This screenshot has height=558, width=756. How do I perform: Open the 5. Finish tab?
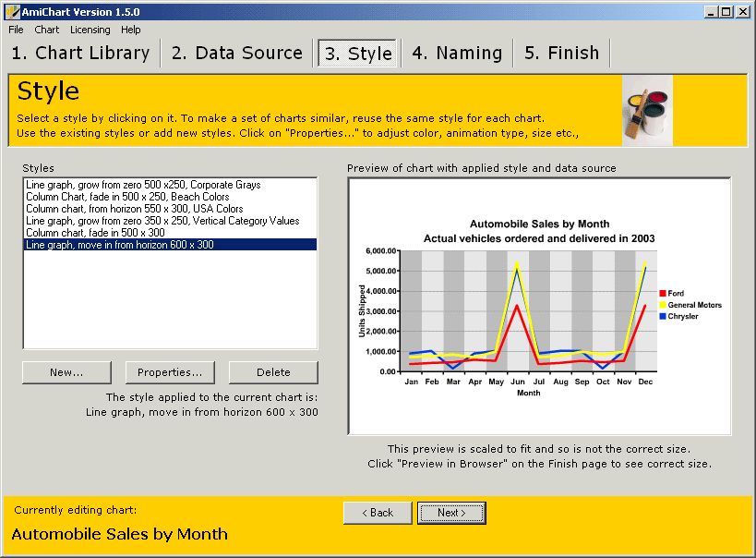tap(561, 54)
